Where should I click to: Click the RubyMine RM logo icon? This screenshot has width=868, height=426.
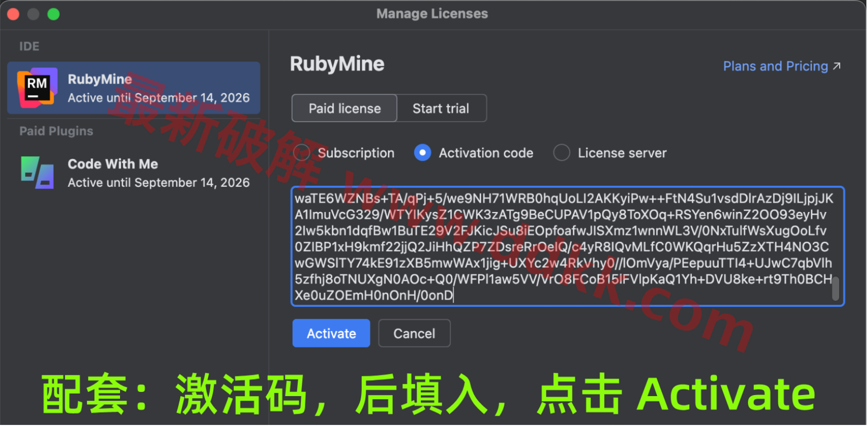[x=37, y=88]
